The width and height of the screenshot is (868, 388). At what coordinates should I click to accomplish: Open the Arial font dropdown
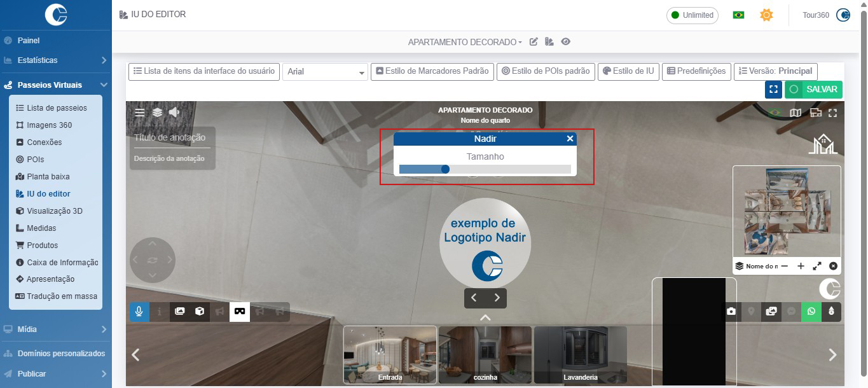click(325, 72)
